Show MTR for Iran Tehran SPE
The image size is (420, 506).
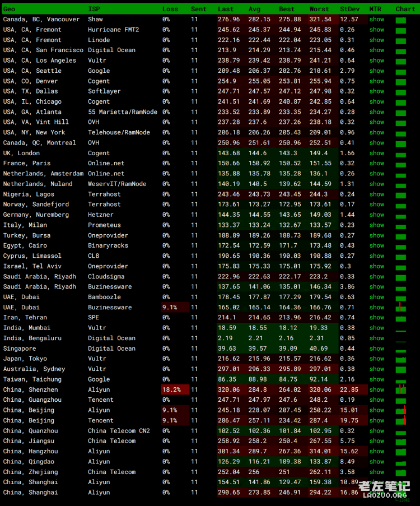377,318
